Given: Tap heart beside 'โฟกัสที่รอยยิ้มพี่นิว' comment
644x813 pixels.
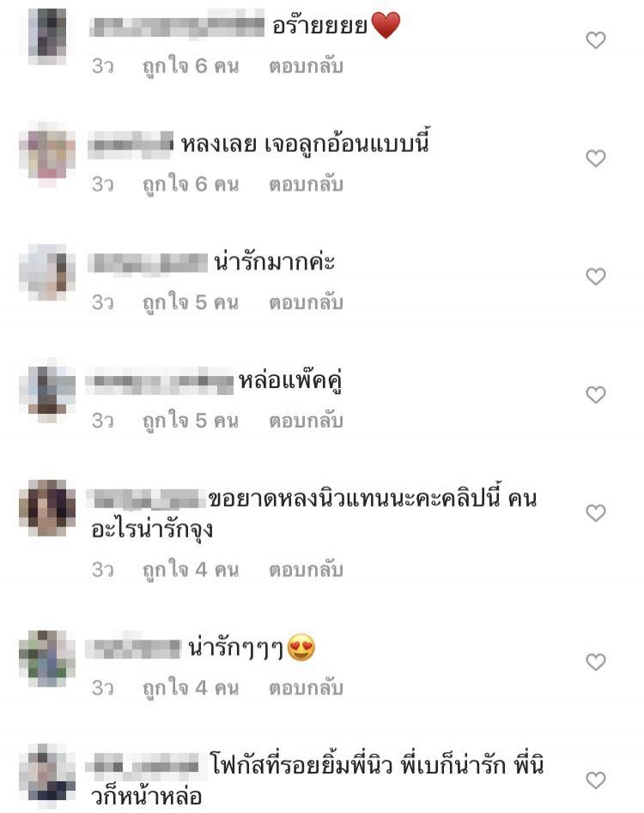Looking at the screenshot, I should 596,780.
